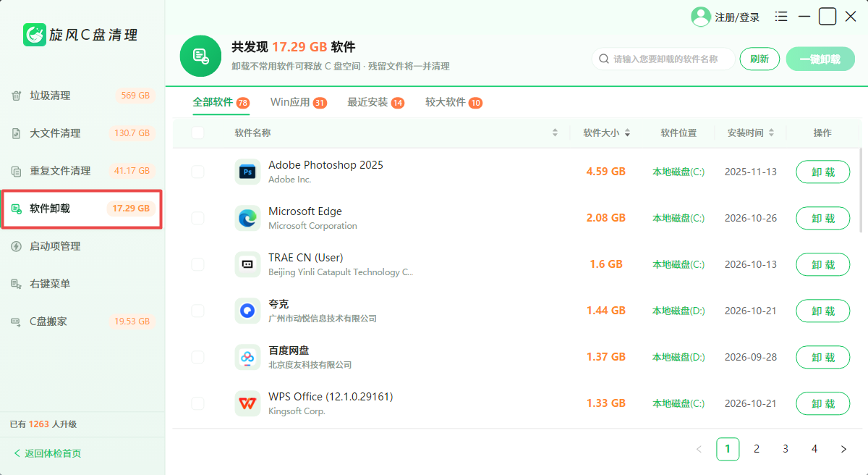Screen dimensions: 868x475
Task: Open C盘搬家 in sidebar
Action: (x=82, y=321)
